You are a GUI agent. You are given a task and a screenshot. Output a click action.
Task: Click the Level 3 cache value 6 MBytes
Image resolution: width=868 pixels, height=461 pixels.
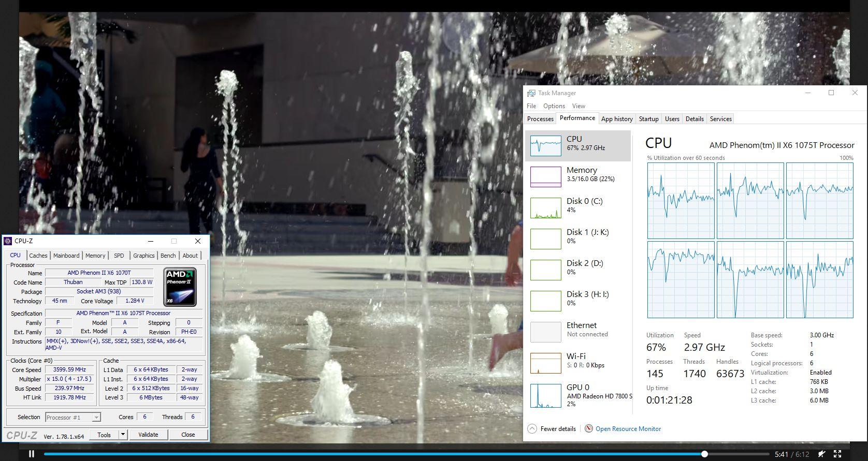[151, 397]
